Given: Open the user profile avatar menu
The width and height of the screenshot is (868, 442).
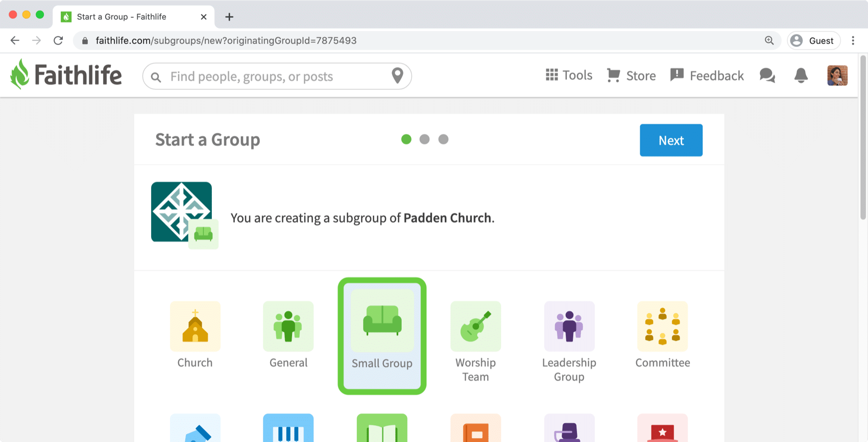Looking at the screenshot, I should (x=837, y=76).
